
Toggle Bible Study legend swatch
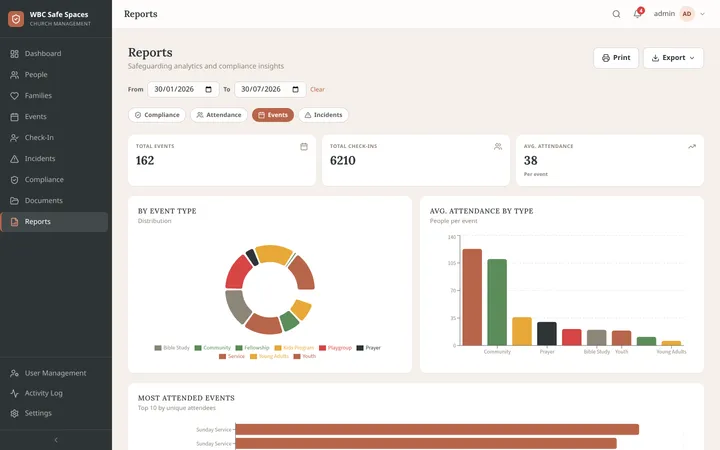point(158,348)
